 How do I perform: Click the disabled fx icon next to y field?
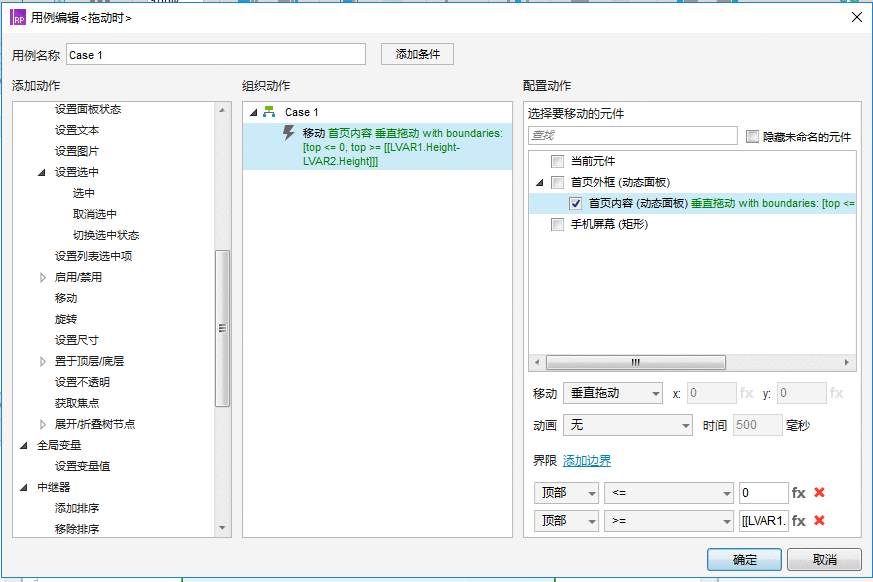click(x=836, y=393)
